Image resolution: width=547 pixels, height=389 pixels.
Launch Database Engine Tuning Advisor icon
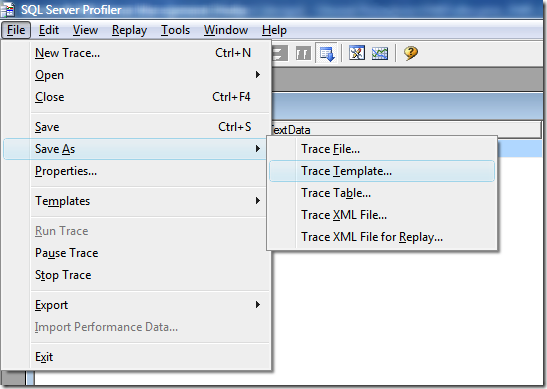click(357, 53)
